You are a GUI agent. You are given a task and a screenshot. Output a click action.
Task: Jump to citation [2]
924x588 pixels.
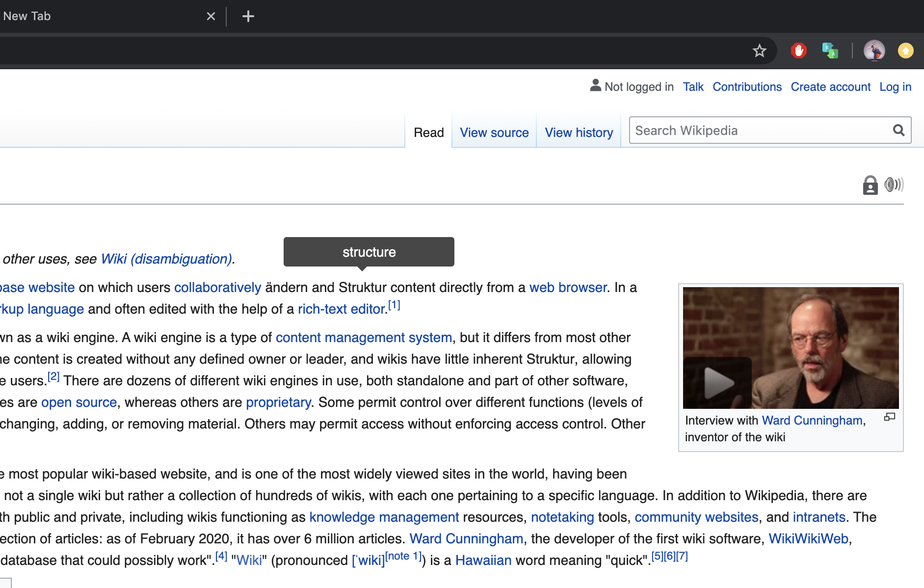coord(53,376)
